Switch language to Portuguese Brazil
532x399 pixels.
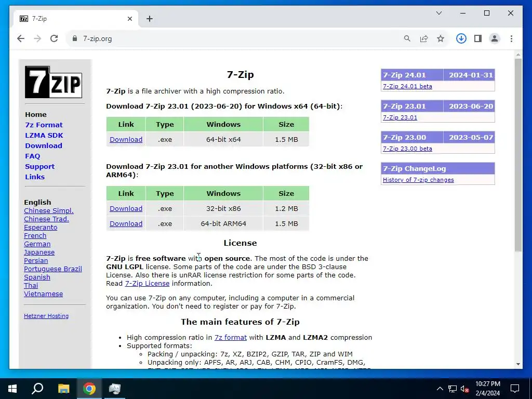[52, 269]
